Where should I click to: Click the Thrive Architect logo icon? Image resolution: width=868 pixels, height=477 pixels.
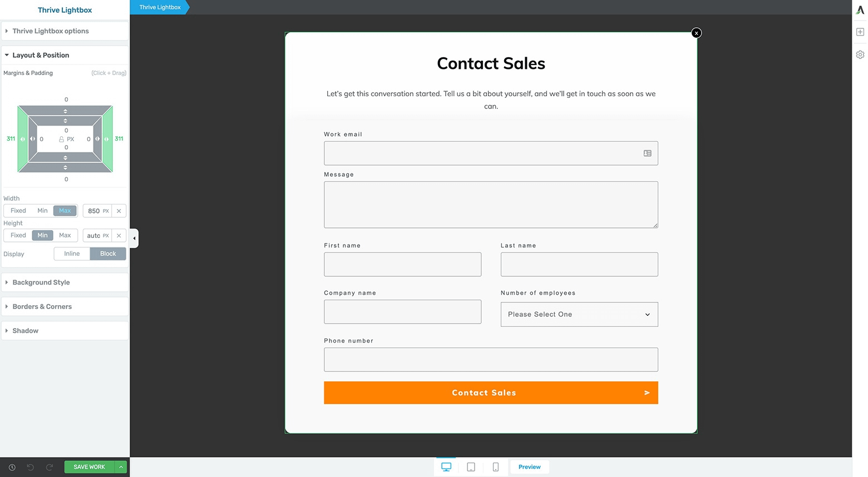click(860, 9)
